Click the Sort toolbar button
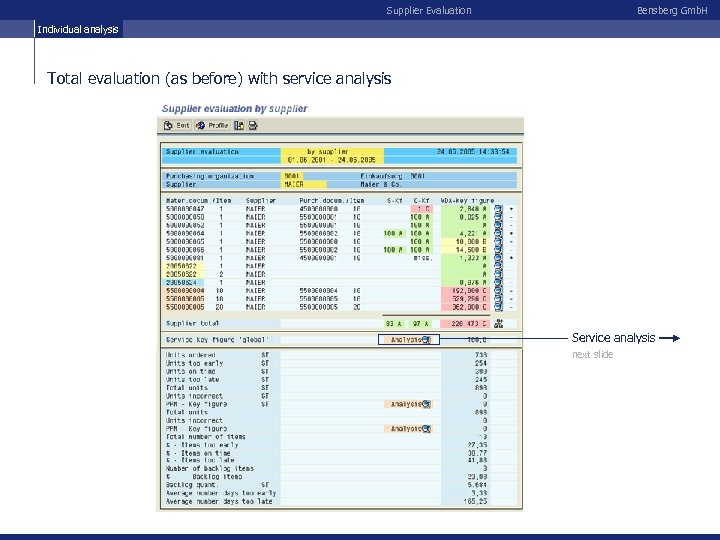 (x=177, y=125)
